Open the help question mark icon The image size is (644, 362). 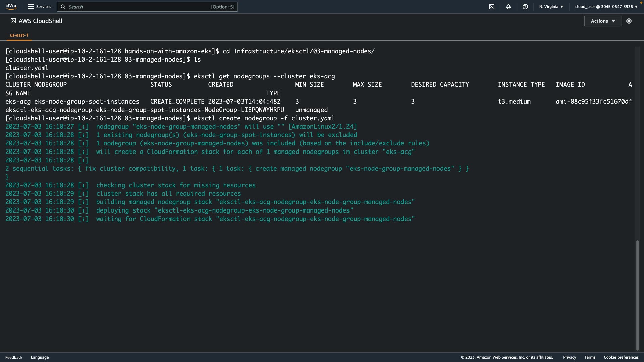tap(525, 7)
